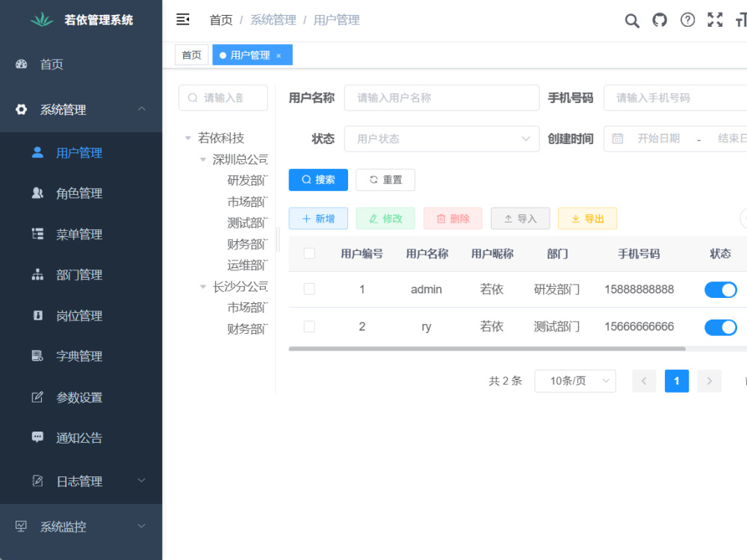The image size is (747, 560).
Task: Focus the 用户名称 input field
Action: tap(441, 98)
